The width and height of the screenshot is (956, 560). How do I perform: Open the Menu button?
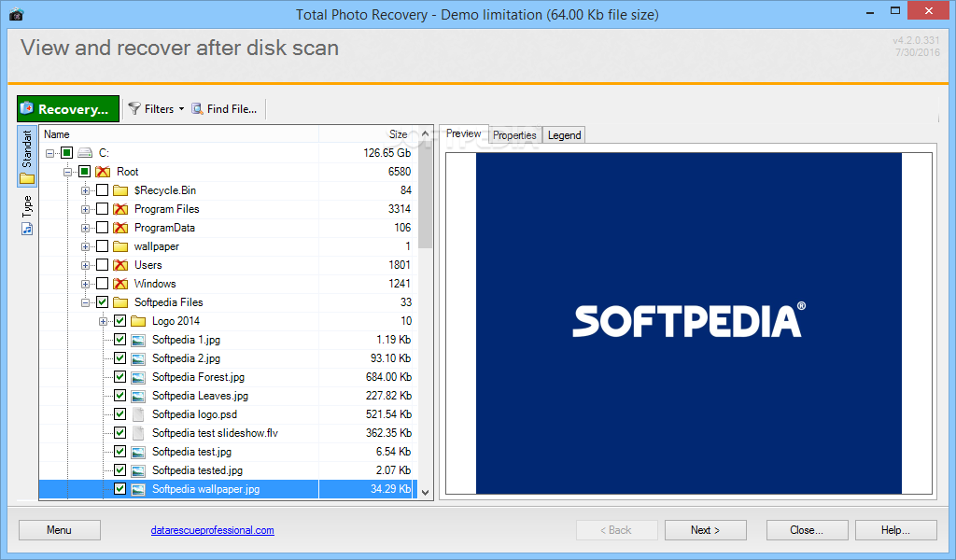coord(60,530)
